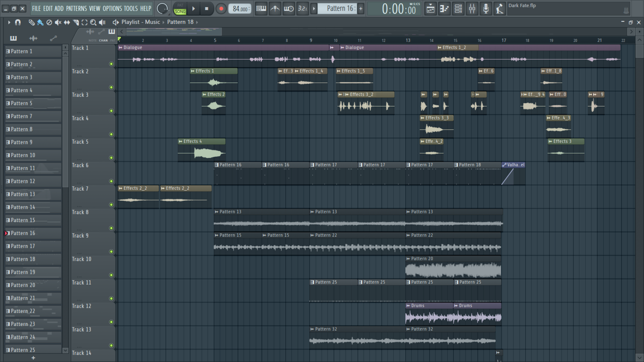The width and height of the screenshot is (644, 362).
Task: Mute Track 1 with its green dot
Action: (x=111, y=64)
